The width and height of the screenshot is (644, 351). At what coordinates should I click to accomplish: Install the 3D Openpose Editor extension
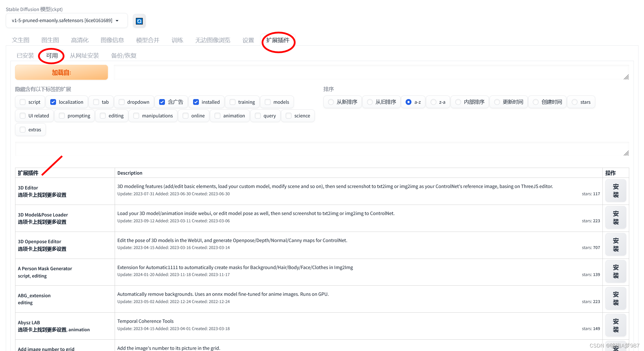click(x=616, y=245)
